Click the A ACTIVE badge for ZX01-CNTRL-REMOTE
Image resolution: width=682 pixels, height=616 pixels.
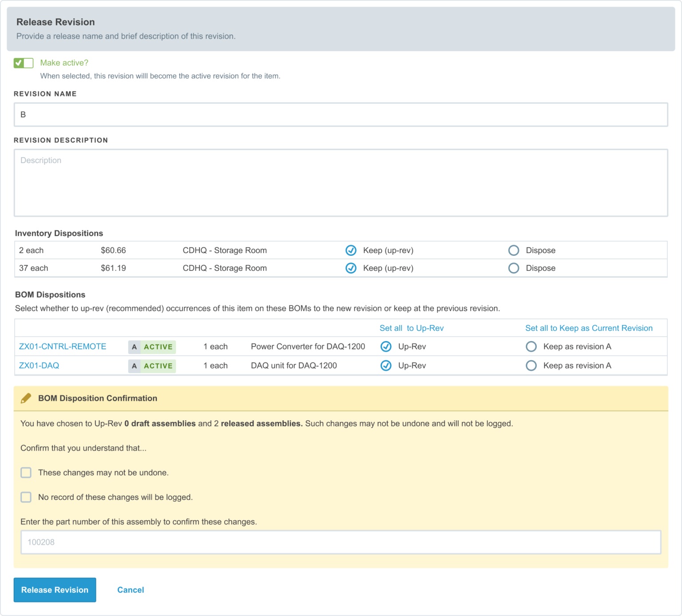tap(152, 347)
